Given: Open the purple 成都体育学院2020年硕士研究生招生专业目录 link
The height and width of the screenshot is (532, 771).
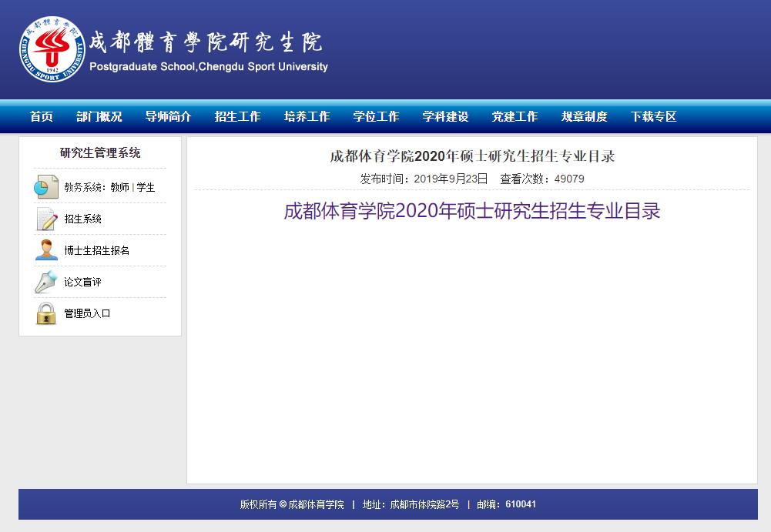Looking at the screenshot, I should (472, 211).
